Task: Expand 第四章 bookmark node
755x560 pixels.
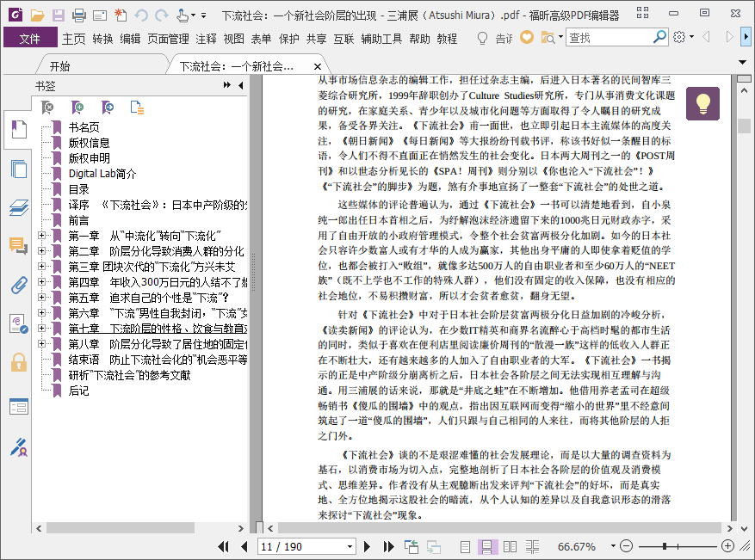Action: 41,281
